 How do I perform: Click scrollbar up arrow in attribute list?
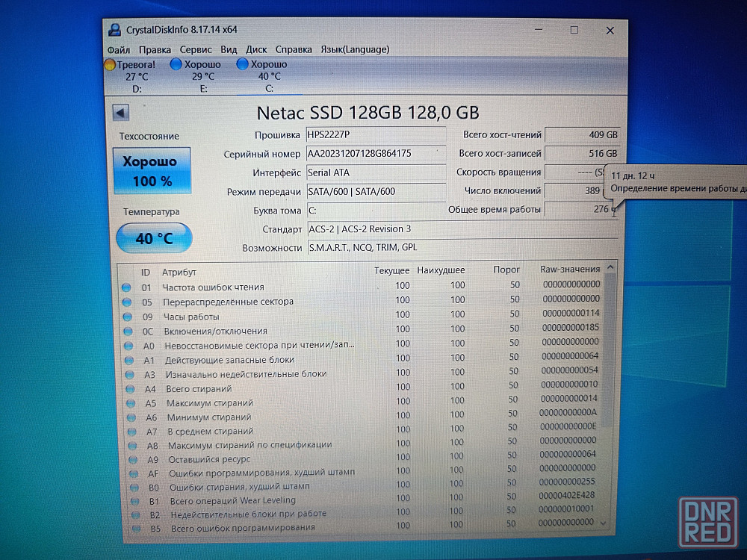point(610,268)
